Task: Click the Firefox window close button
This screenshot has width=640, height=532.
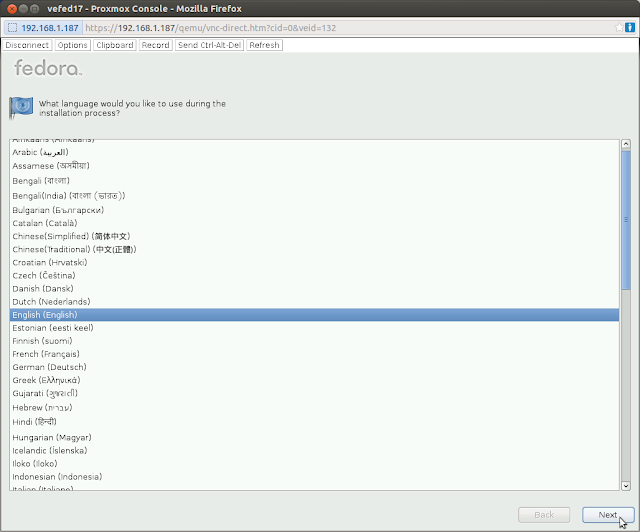Action: (12, 8)
